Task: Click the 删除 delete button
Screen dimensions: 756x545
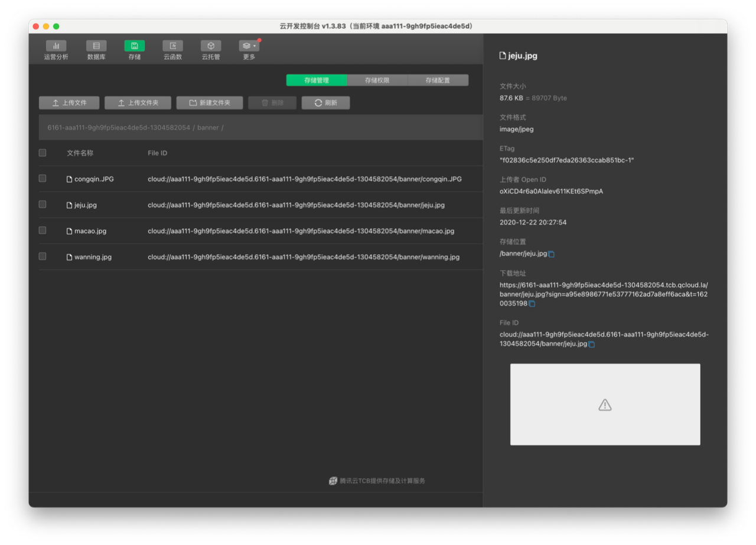Action: point(272,103)
